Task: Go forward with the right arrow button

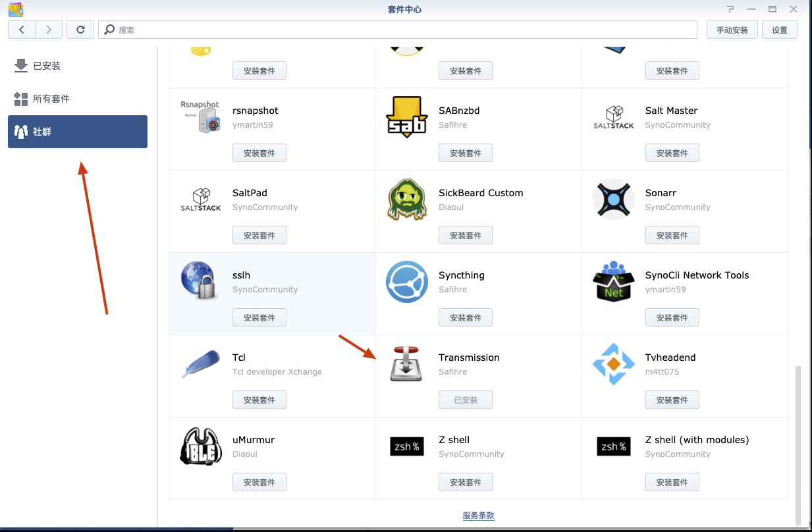Action: tap(49, 30)
